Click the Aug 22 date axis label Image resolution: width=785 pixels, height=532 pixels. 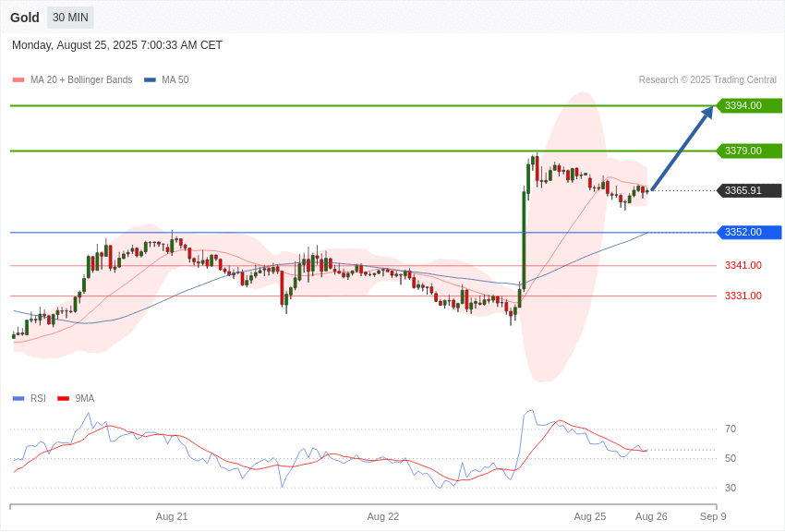[383, 516]
